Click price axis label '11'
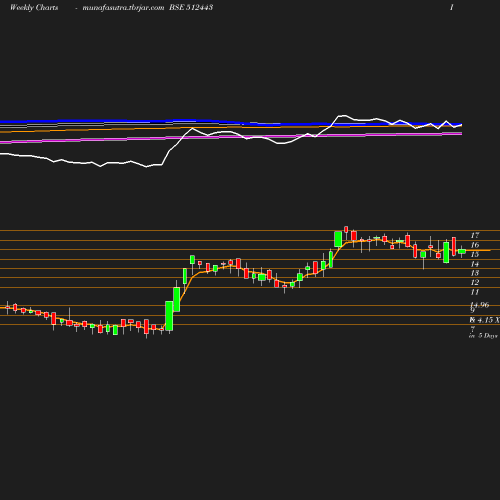The image size is (500, 500). (x=475, y=292)
